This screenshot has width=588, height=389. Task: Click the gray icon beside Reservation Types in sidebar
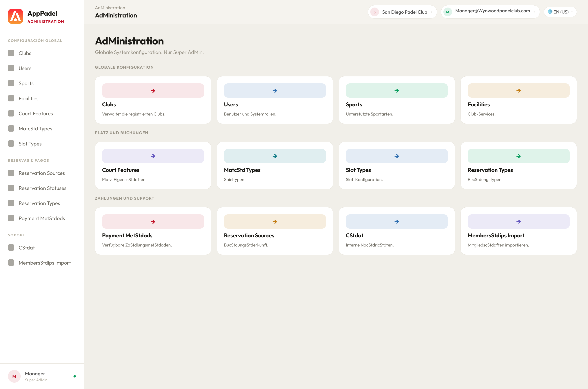click(x=11, y=203)
